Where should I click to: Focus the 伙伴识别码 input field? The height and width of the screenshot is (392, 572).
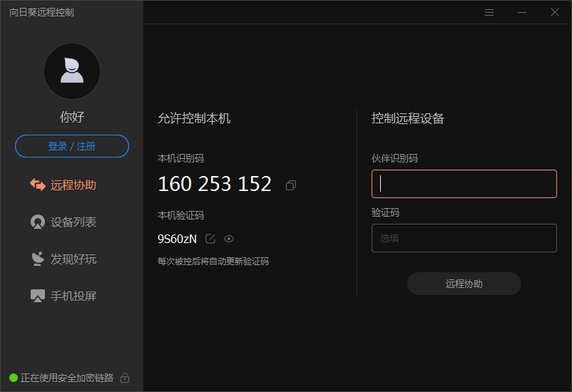pyautogui.click(x=464, y=184)
